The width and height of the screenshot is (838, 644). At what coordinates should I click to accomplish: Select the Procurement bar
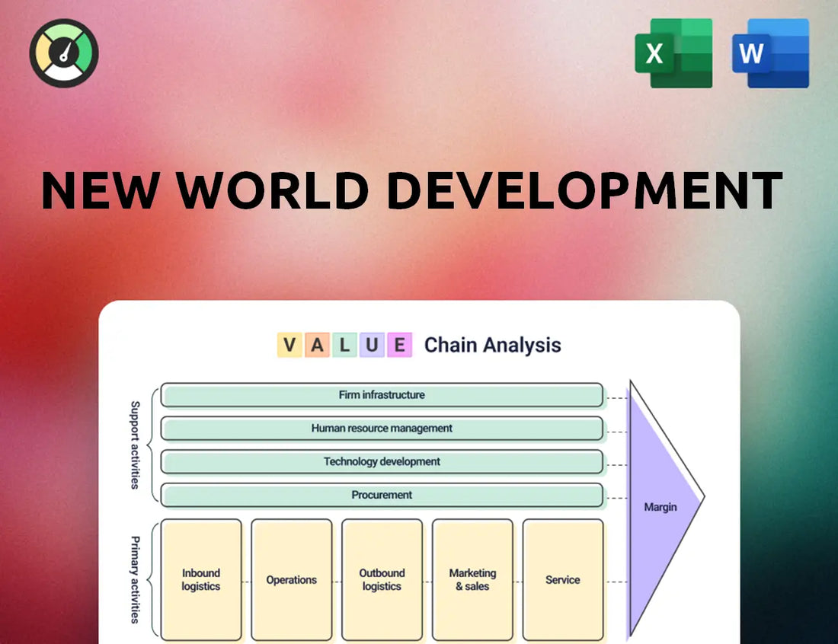point(382,495)
